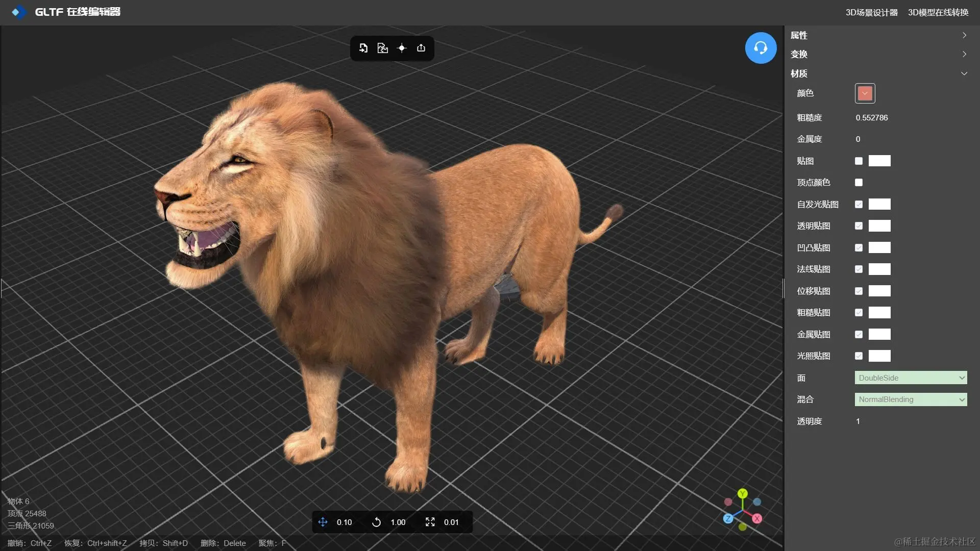This screenshot has width=980, height=551.
Task: Click the scale snap icon at bottom
Action: pos(430,522)
